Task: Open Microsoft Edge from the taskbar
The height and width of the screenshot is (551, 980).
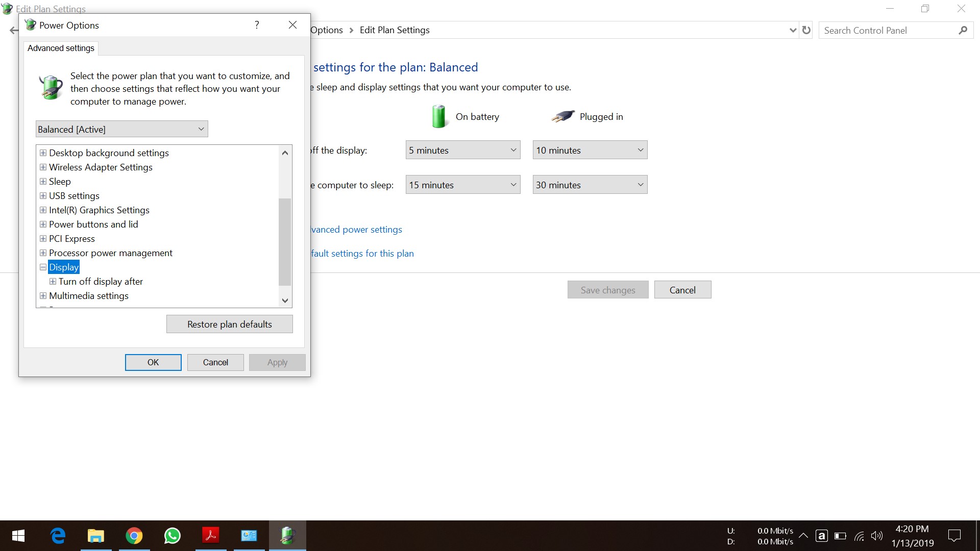Action: point(57,535)
